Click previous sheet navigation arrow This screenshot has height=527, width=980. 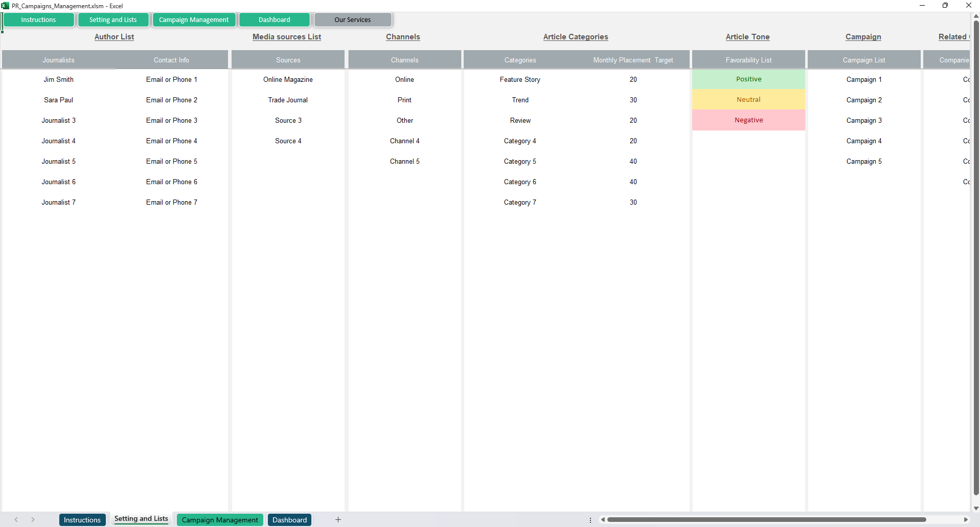point(16,520)
